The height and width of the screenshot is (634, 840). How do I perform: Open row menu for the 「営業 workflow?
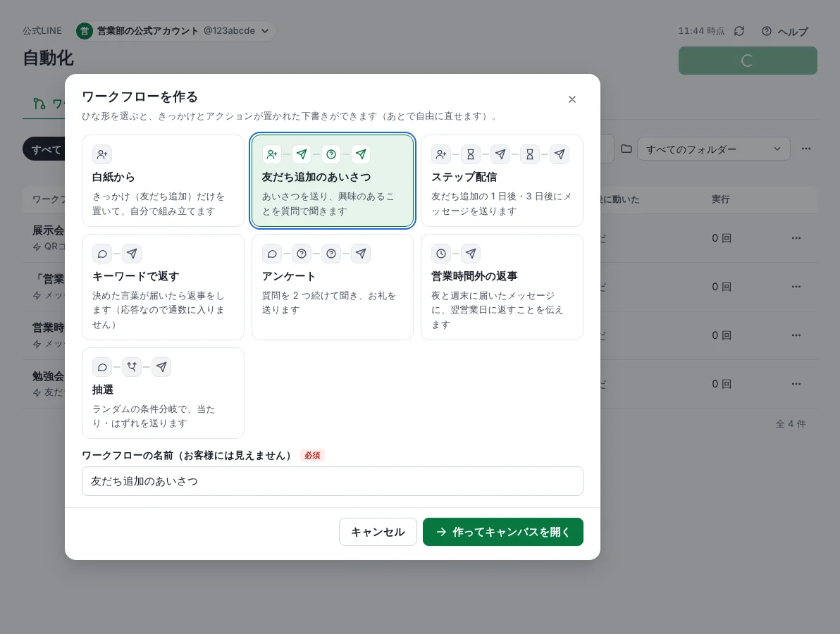pyautogui.click(x=796, y=287)
